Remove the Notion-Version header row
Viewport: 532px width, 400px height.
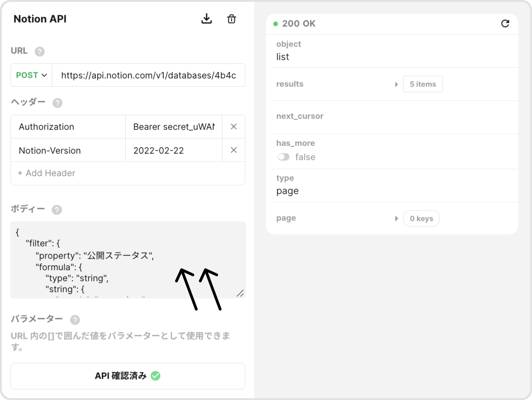pos(234,150)
